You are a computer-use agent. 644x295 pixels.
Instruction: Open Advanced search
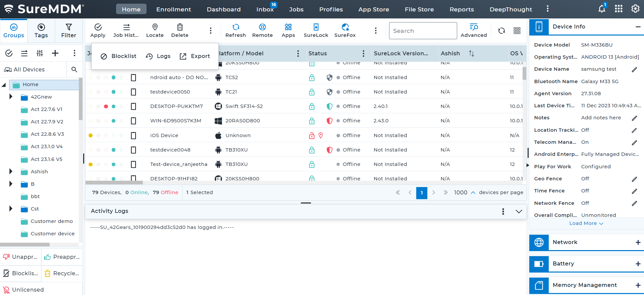click(474, 31)
